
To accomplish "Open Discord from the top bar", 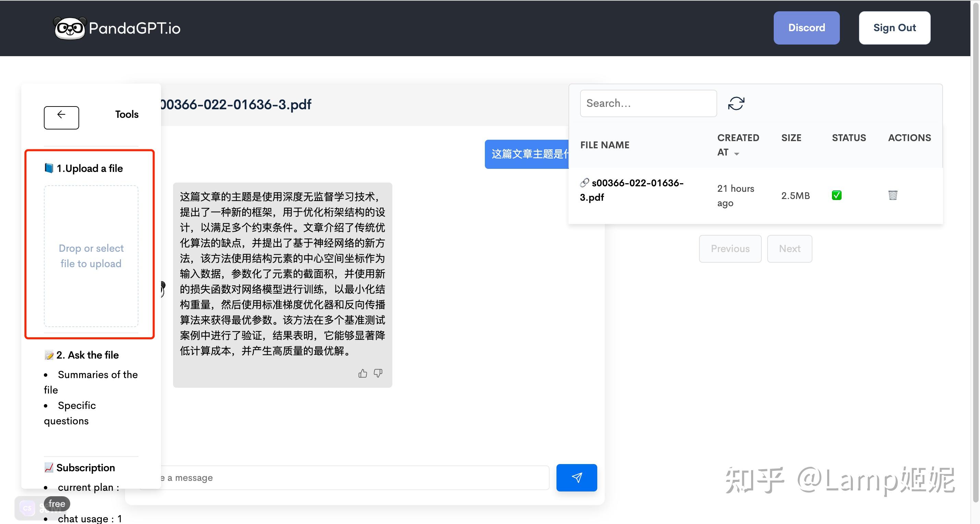I will coord(807,27).
